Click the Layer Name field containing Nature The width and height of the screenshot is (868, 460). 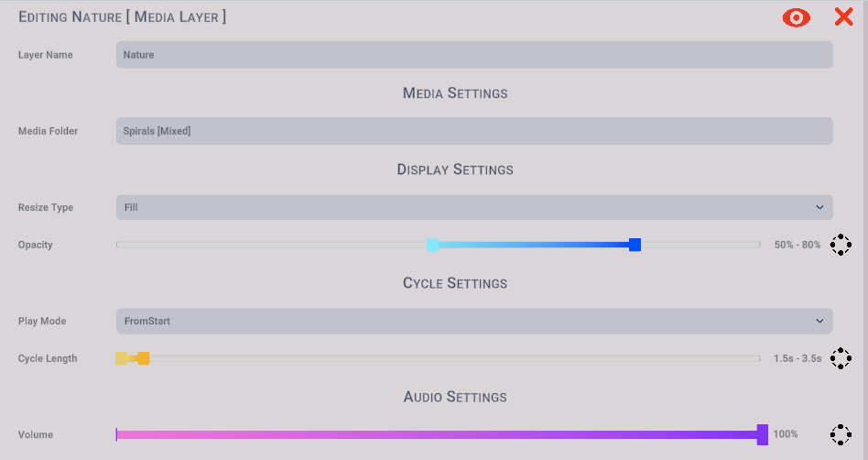click(x=474, y=55)
